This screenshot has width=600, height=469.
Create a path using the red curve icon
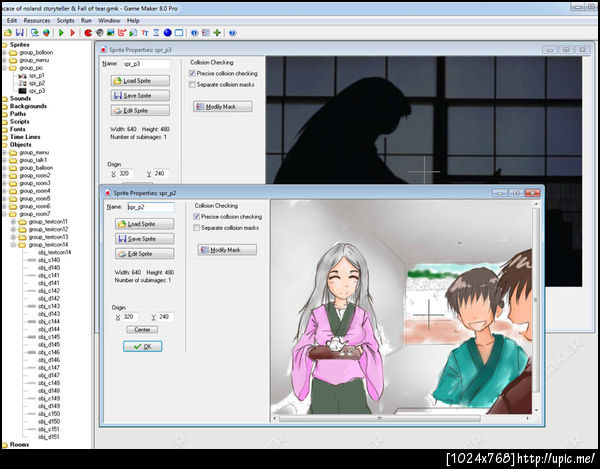[x=122, y=33]
